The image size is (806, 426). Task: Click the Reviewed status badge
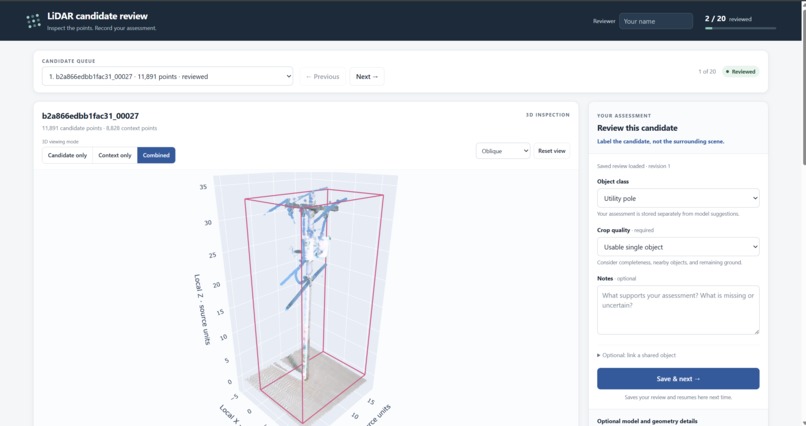click(741, 71)
